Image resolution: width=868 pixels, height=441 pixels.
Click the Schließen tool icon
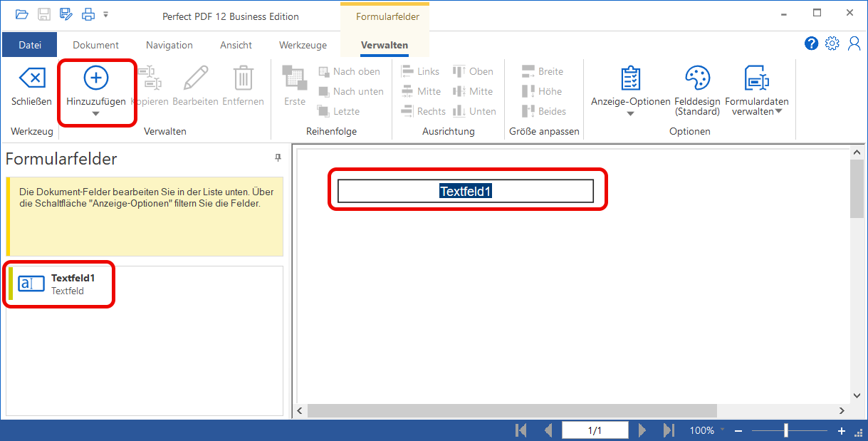31,78
